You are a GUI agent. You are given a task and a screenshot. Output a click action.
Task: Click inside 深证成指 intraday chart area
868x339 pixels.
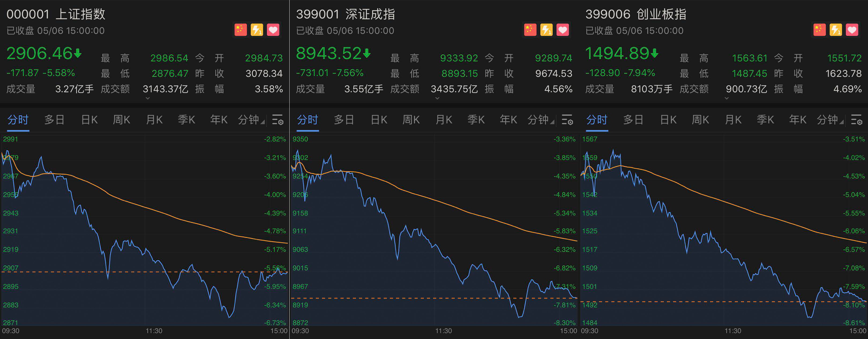434,230
